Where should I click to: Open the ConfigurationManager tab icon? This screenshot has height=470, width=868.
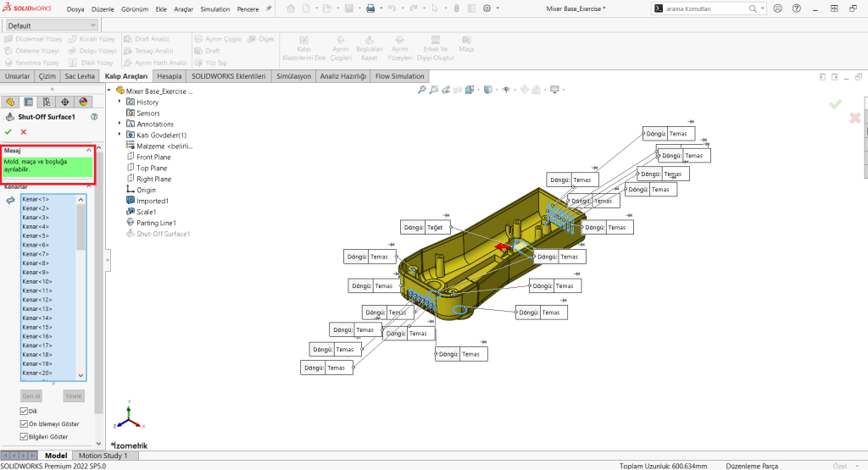click(x=47, y=102)
